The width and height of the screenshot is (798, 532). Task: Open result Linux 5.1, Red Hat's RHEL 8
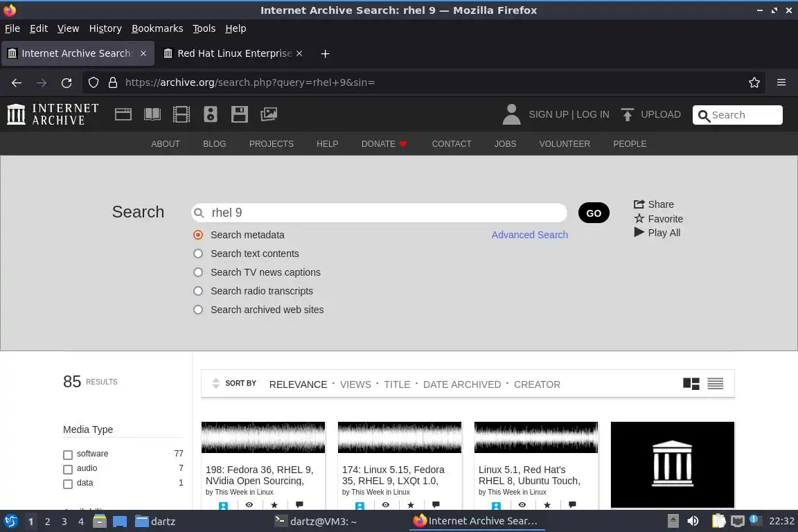pyautogui.click(x=529, y=475)
